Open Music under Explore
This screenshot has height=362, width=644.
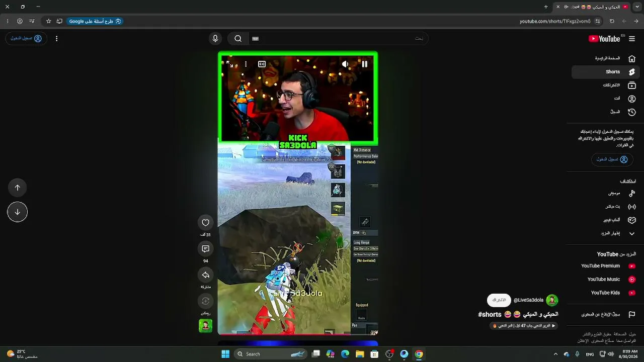pyautogui.click(x=606, y=193)
